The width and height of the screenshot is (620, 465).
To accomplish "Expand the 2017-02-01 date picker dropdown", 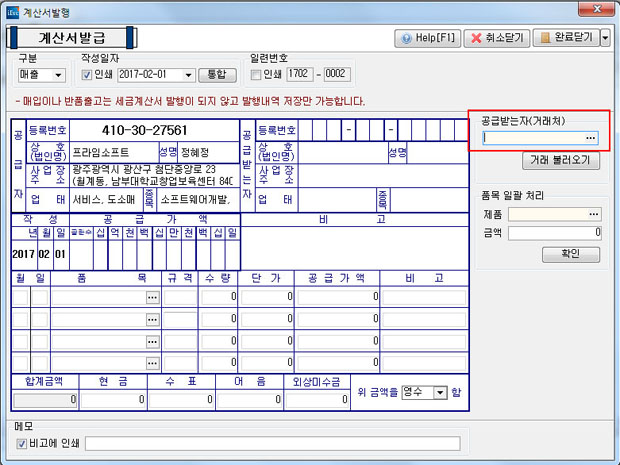I will (x=188, y=75).
